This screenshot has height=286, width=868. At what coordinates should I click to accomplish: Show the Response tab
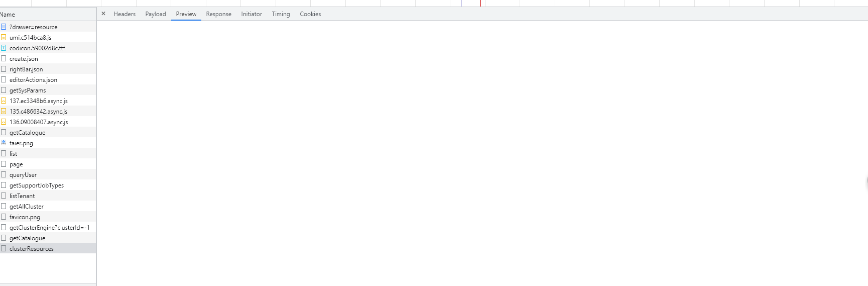point(219,14)
